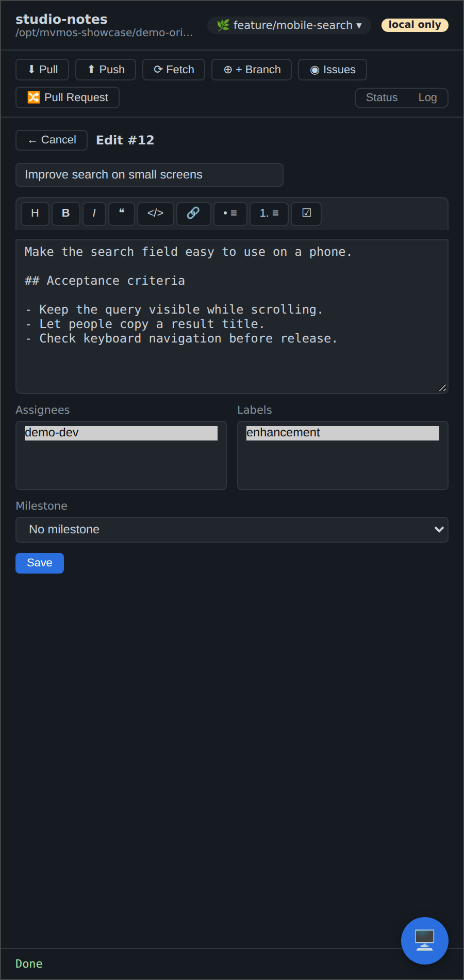Select enhancement in the Labels list
Viewport: 464px width, 980px height.
(x=343, y=433)
